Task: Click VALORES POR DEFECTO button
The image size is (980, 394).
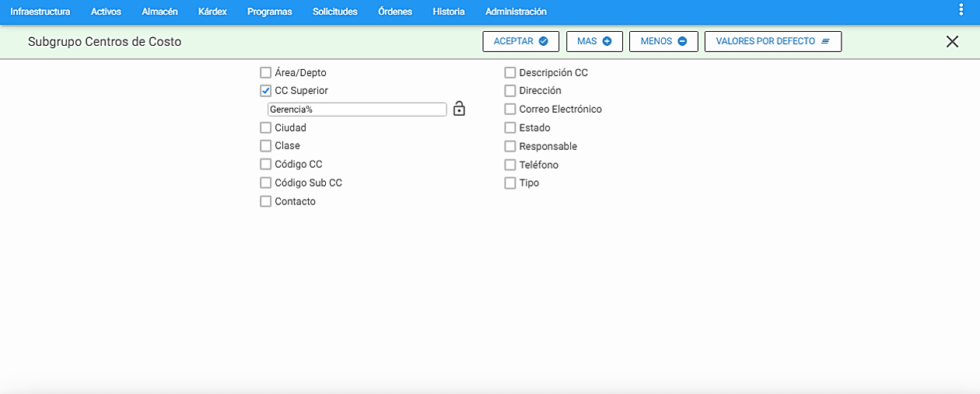Action: click(773, 41)
